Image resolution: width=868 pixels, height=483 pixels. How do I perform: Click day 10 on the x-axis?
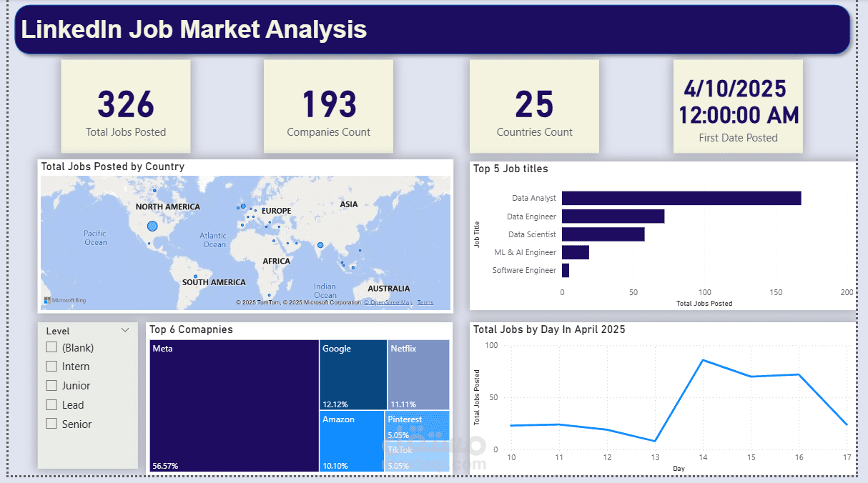[511, 457]
